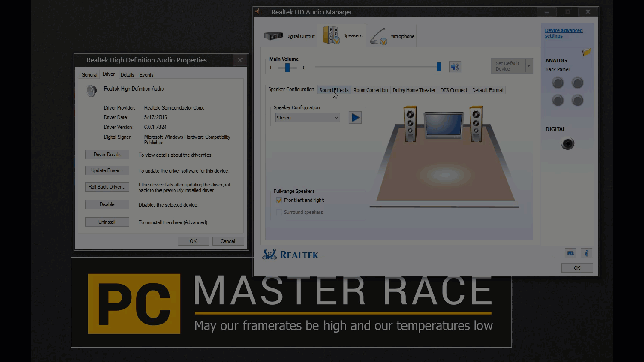Image resolution: width=644 pixels, height=362 pixels.
Task: Click the Digital Output receiver icon
Action: click(274, 36)
